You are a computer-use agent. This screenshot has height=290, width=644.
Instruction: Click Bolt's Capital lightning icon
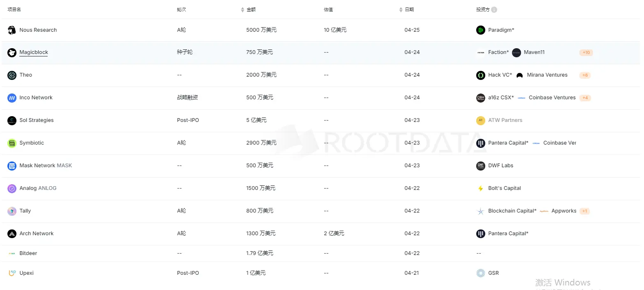point(480,188)
